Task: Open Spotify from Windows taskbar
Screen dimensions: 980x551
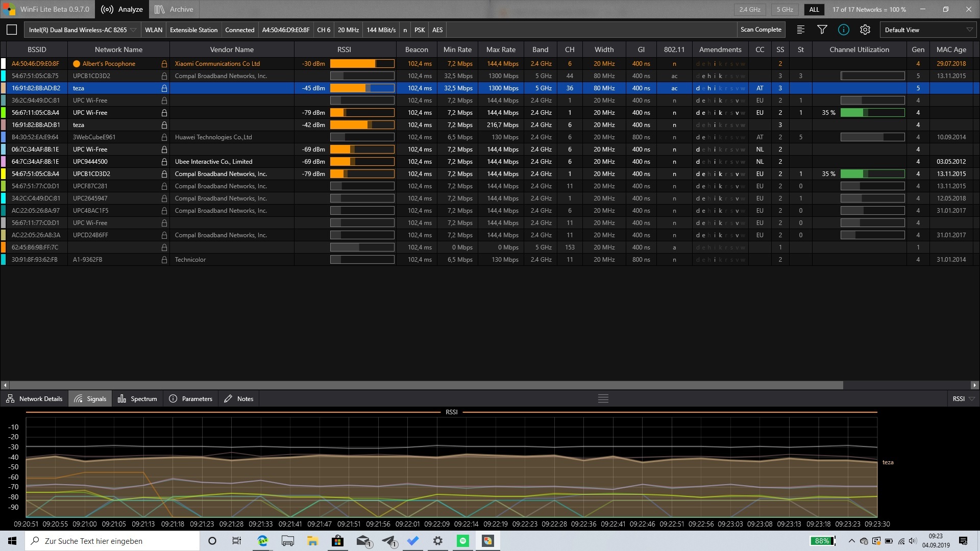Action: coord(463,541)
